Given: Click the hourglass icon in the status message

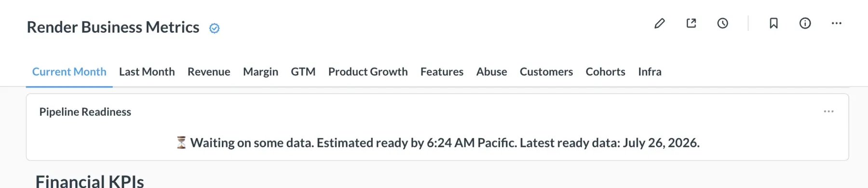Looking at the screenshot, I should point(181,143).
